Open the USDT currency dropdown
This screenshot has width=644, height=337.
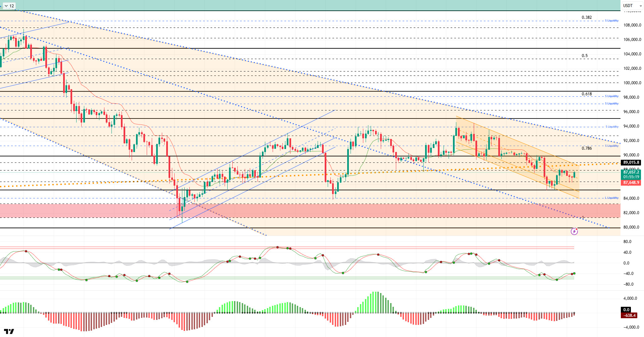click(x=632, y=5)
